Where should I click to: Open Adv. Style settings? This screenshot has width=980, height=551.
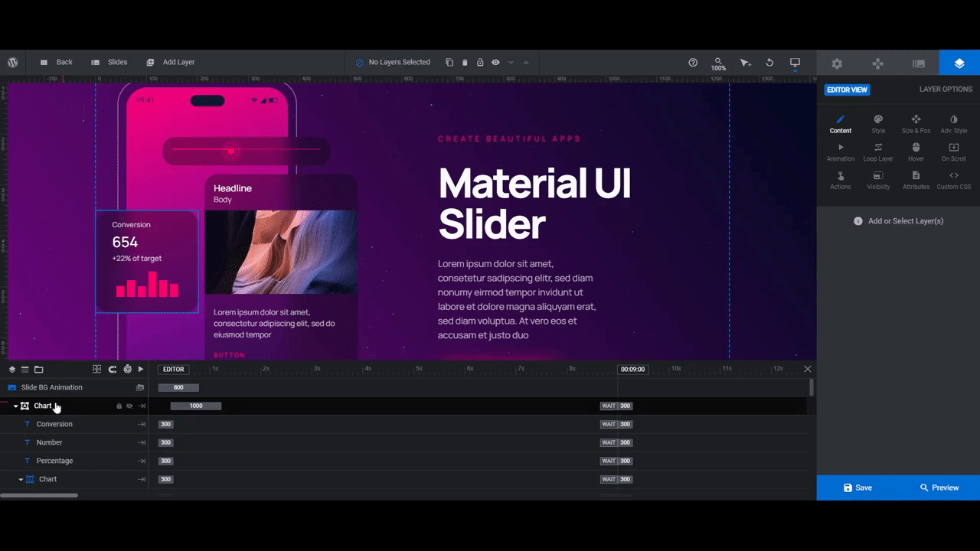(x=954, y=125)
